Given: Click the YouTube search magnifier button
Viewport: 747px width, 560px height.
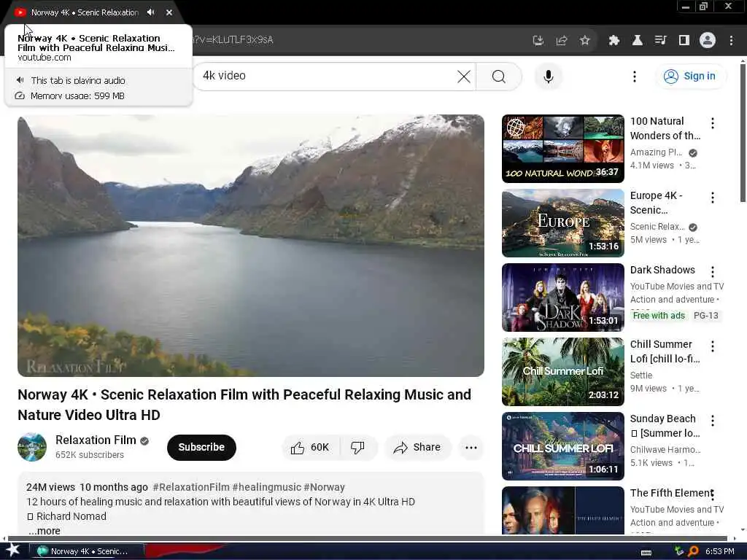Looking at the screenshot, I should pyautogui.click(x=499, y=76).
